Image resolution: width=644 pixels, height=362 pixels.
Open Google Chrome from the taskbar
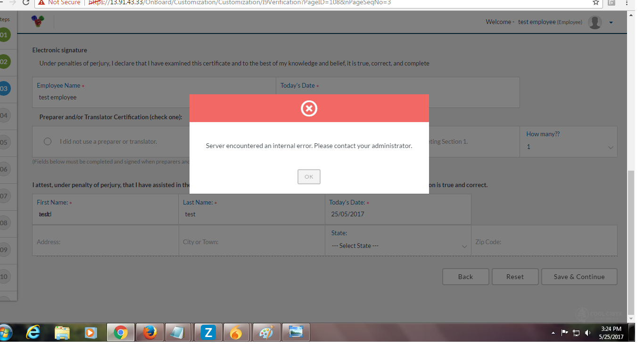click(x=120, y=332)
